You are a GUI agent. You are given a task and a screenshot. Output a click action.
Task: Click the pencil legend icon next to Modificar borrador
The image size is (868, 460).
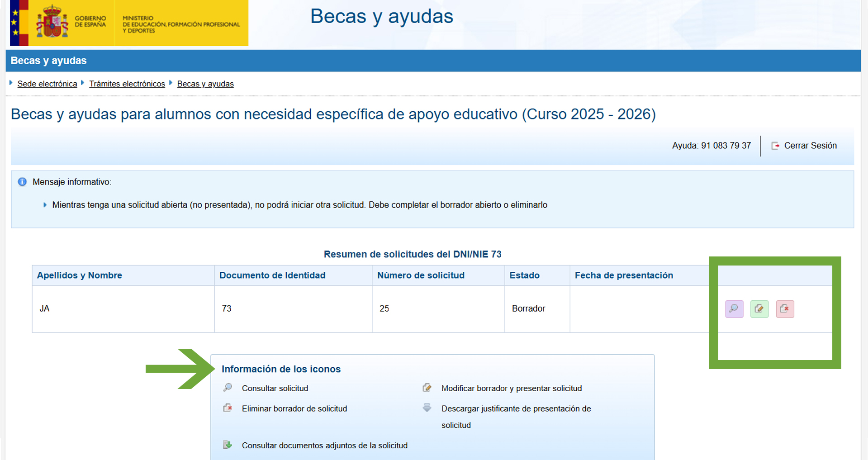point(427,388)
